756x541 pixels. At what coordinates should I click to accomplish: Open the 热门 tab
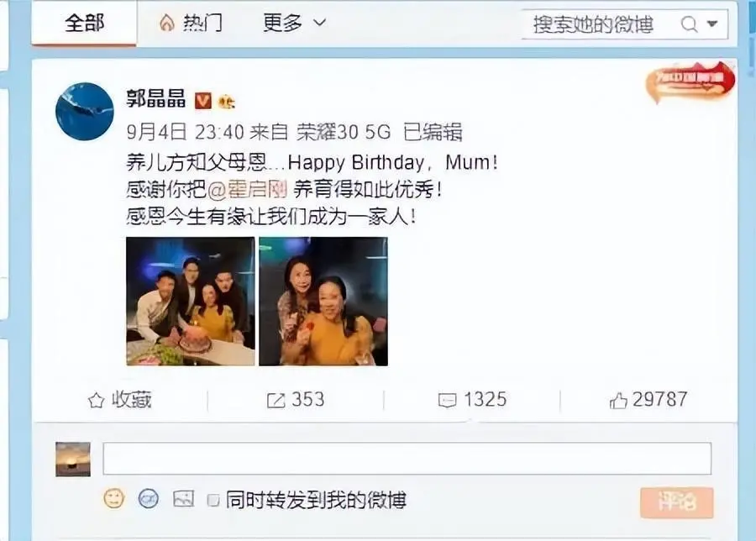point(191,22)
